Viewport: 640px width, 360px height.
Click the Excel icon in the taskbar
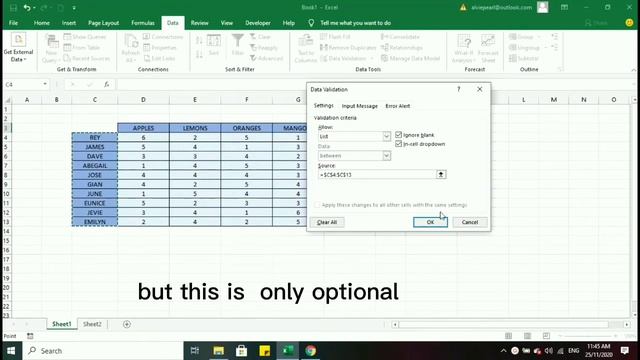pos(288,351)
